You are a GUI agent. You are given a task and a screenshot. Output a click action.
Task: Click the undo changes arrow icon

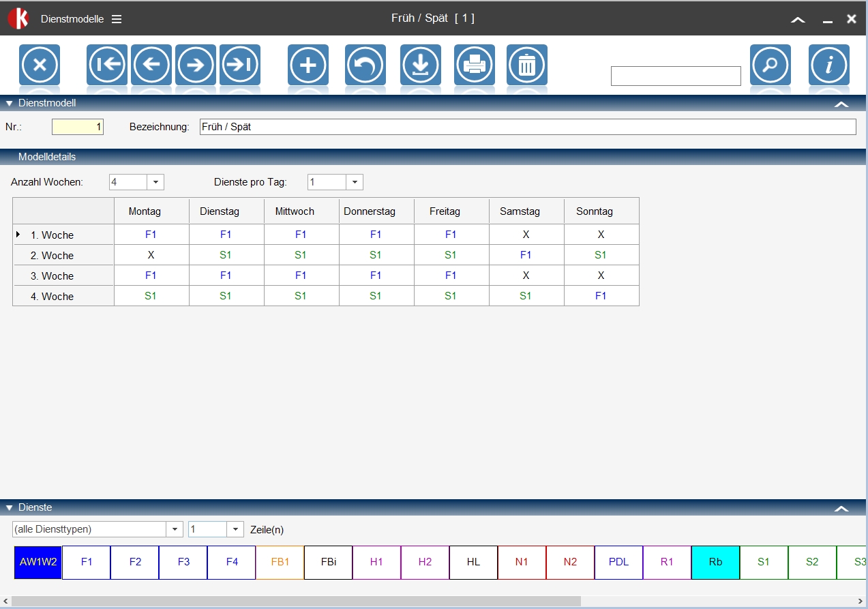tap(365, 65)
